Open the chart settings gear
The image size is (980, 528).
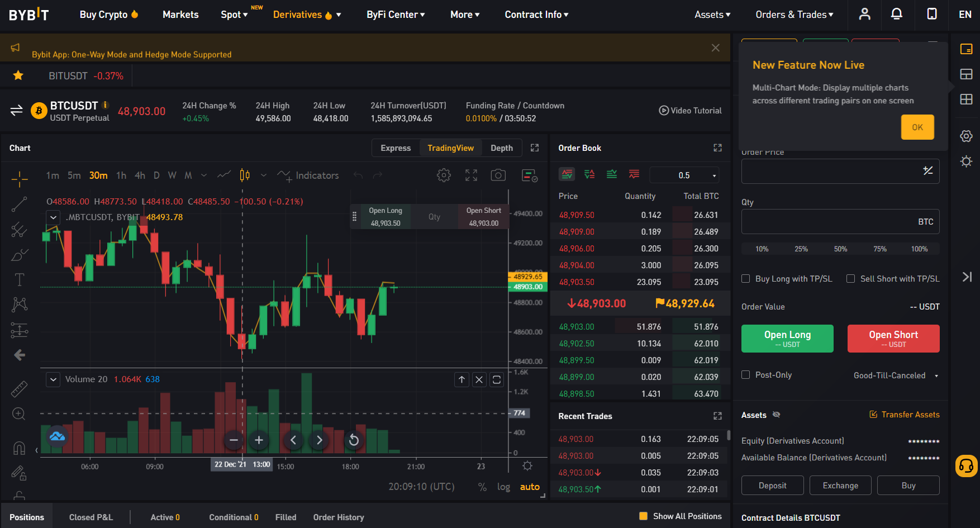(444, 175)
